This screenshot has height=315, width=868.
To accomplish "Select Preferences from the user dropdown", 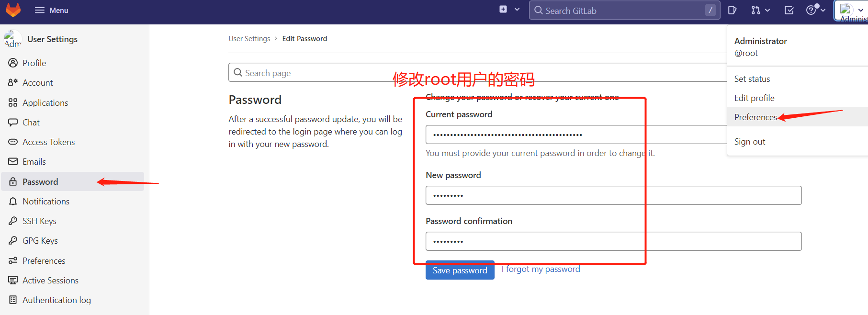I will click(x=755, y=117).
